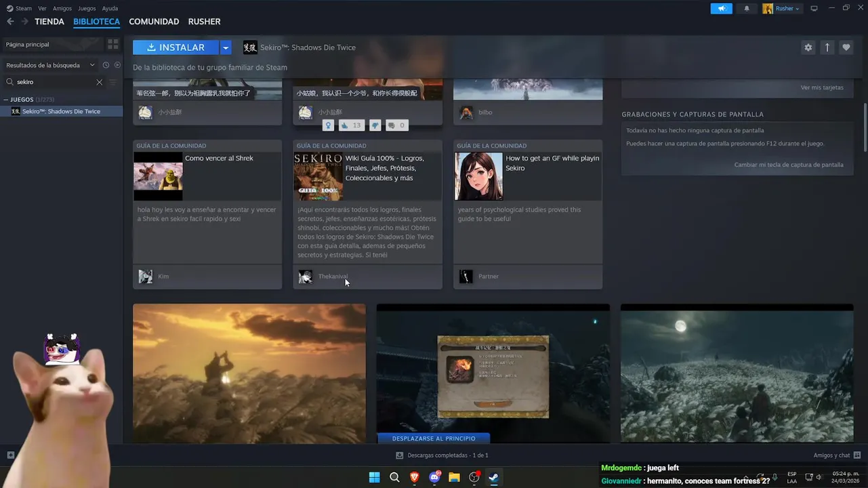The height and width of the screenshot is (488, 868).
Task: Open Windows taskbar search
Action: pyautogui.click(x=394, y=477)
